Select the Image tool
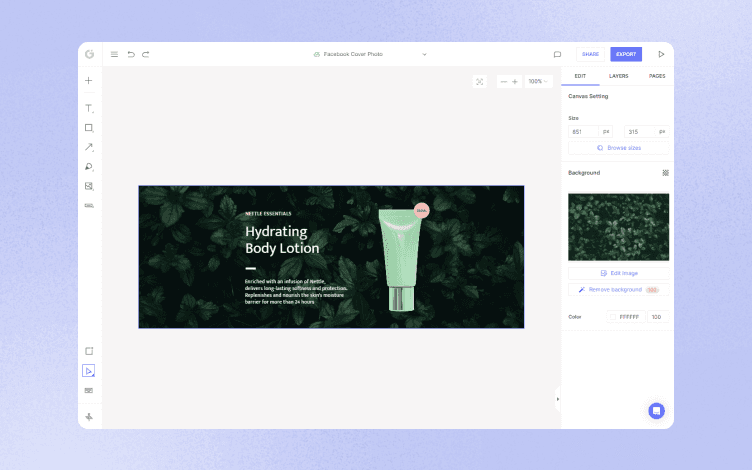 point(89,186)
